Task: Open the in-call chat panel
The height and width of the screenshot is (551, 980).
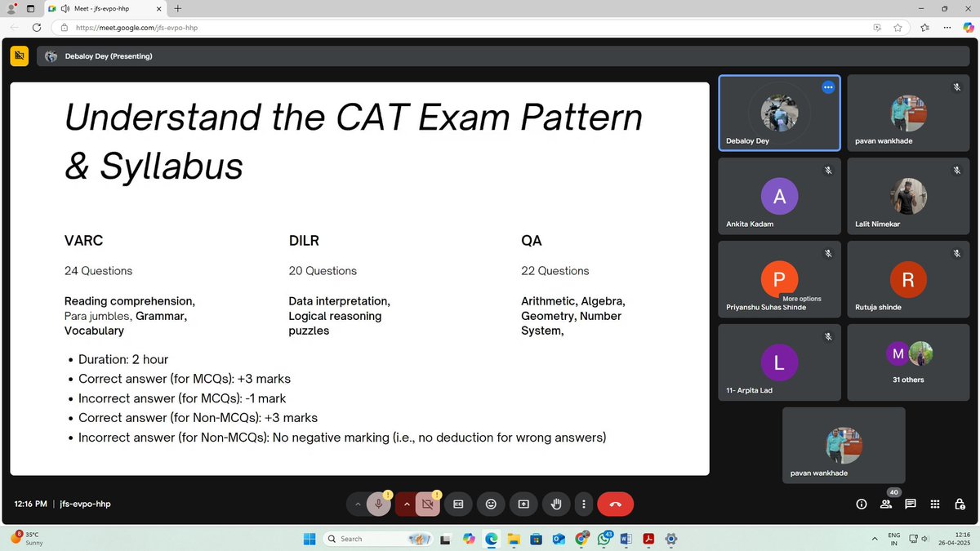Action: tap(910, 504)
